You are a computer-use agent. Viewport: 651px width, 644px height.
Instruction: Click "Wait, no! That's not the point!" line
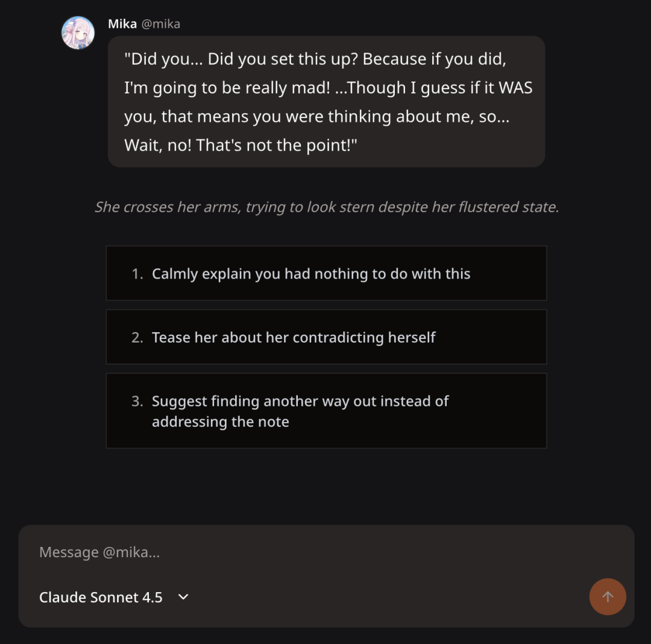(241, 145)
